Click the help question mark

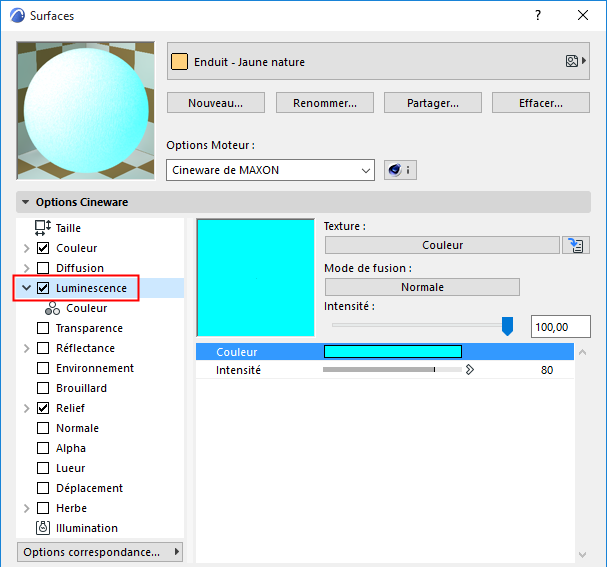538,15
